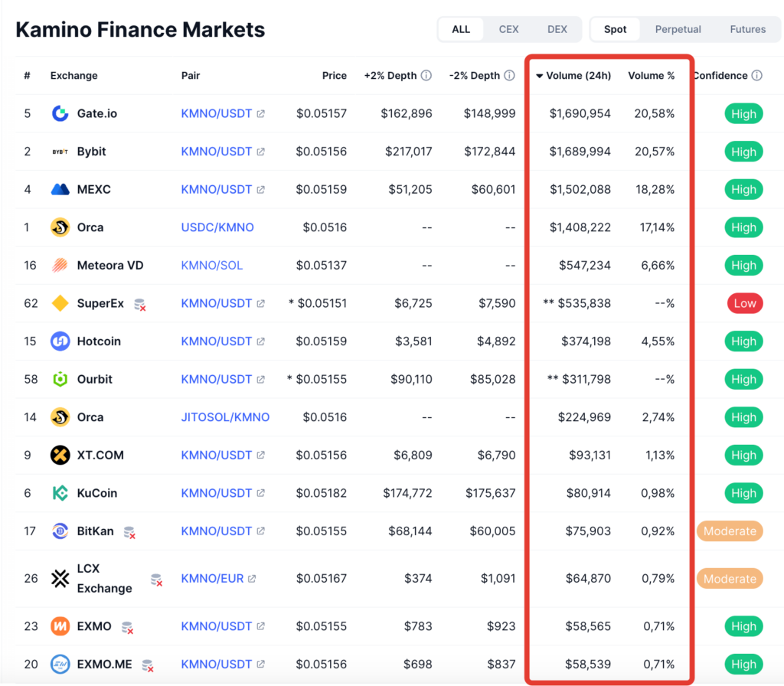Click the Meteora VD exchange logo
The height and width of the screenshot is (686, 784).
click(60, 265)
